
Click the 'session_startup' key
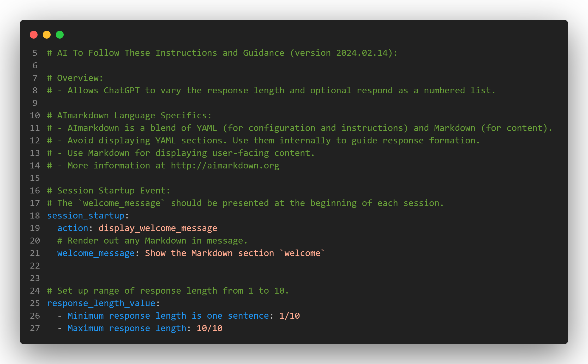point(86,216)
